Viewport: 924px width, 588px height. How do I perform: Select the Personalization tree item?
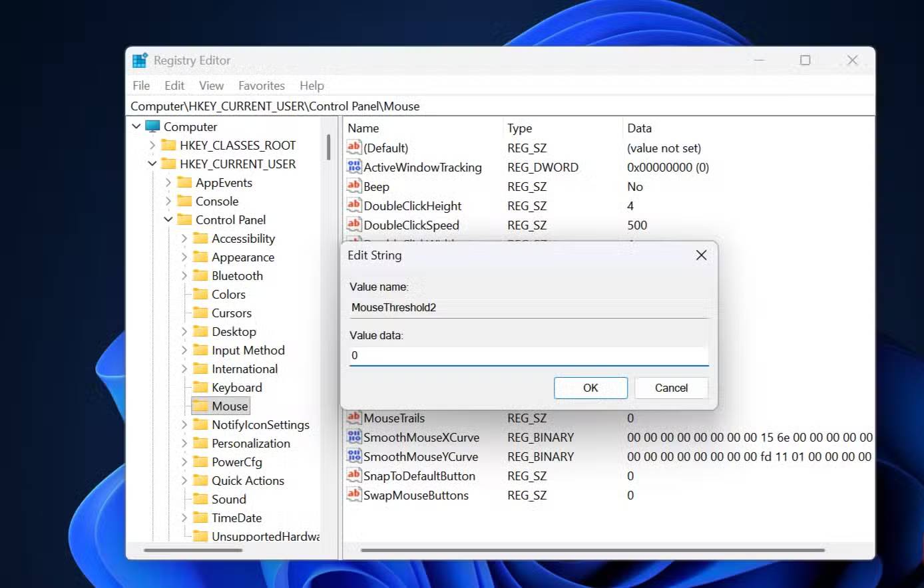250,443
